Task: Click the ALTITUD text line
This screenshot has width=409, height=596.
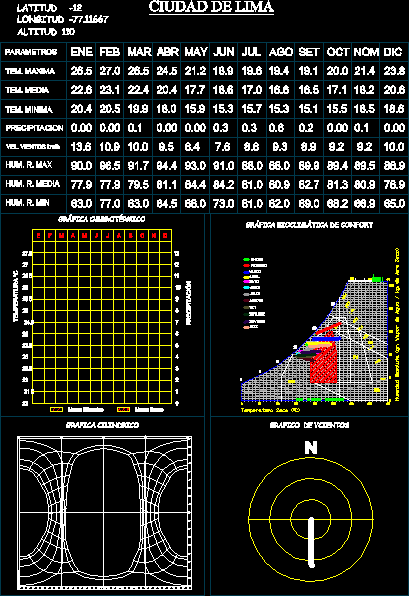Action: click(46, 32)
